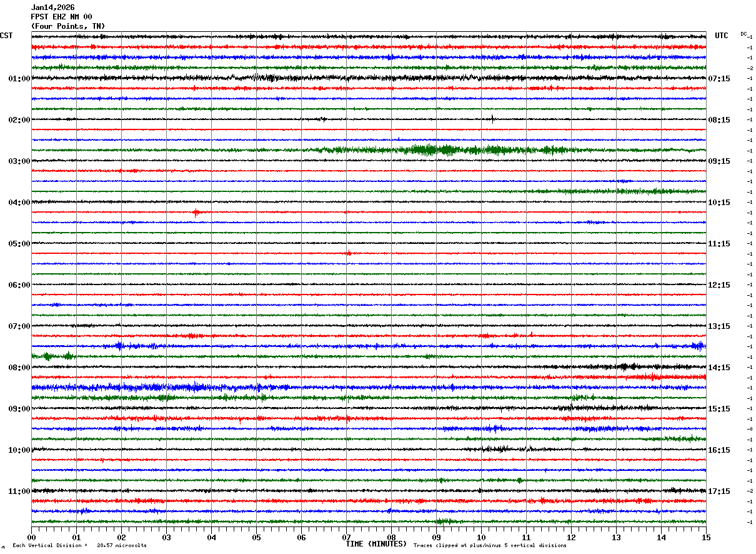Click minute tick 09 on bottom axis
Screen dimensions: 756x554
coord(436,537)
